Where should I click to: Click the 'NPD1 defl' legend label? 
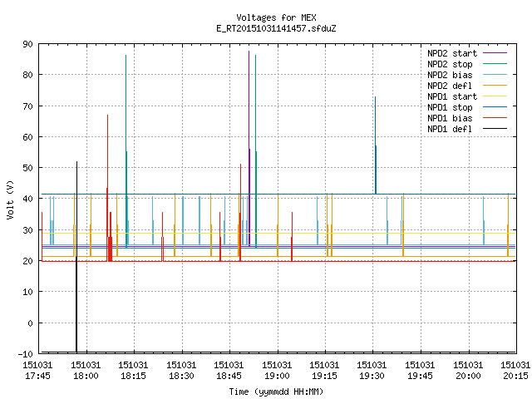click(450, 130)
